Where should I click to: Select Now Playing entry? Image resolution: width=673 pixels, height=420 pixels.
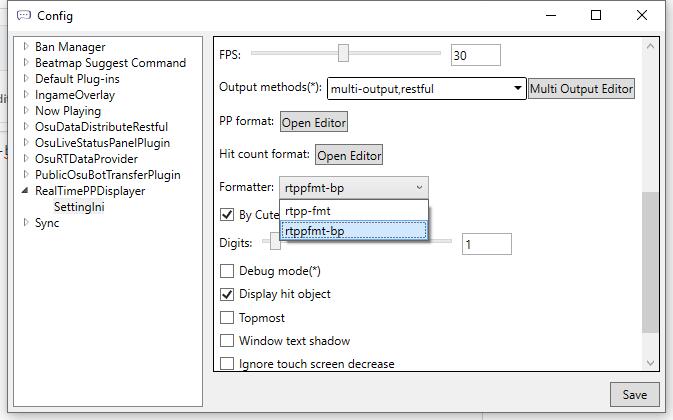click(x=68, y=111)
